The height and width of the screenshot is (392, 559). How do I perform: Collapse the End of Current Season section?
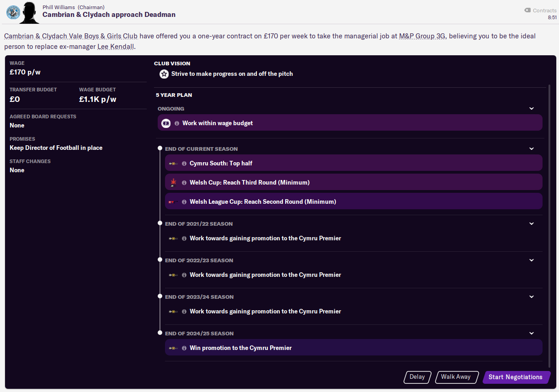(532, 149)
